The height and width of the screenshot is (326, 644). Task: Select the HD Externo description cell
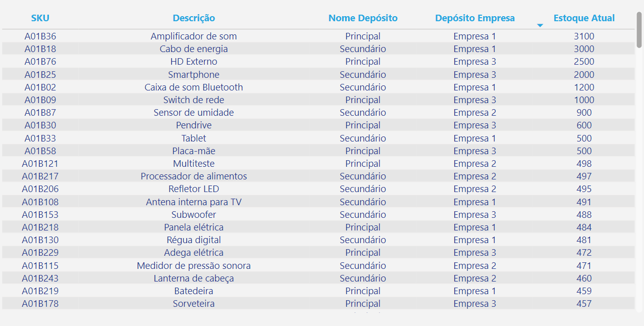pyautogui.click(x=193, y=61)
